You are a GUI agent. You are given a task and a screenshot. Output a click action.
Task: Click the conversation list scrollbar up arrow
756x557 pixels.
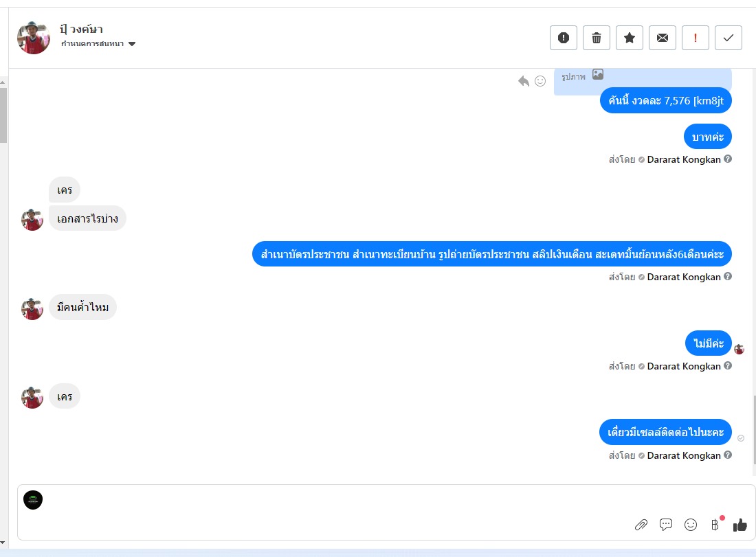(x=3, y=82)
